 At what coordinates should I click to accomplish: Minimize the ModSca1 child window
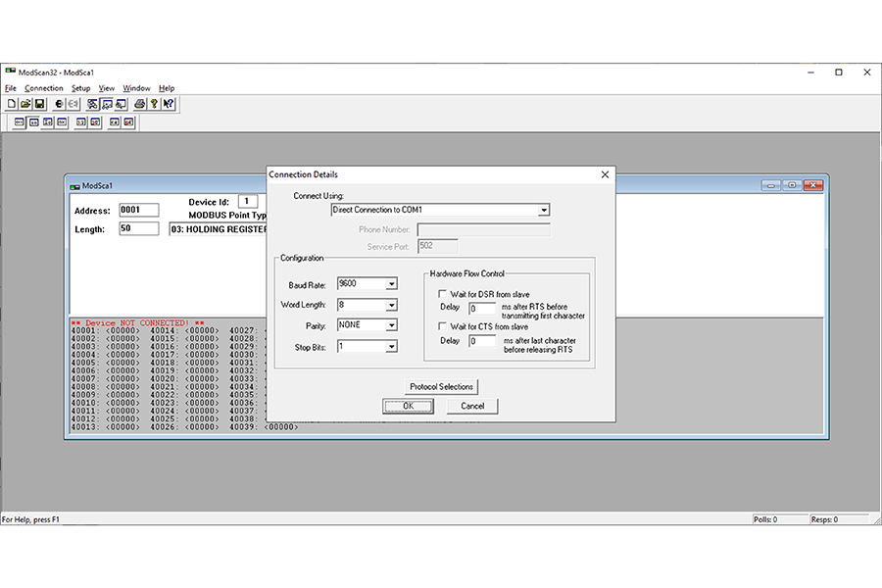pos(770,185)
